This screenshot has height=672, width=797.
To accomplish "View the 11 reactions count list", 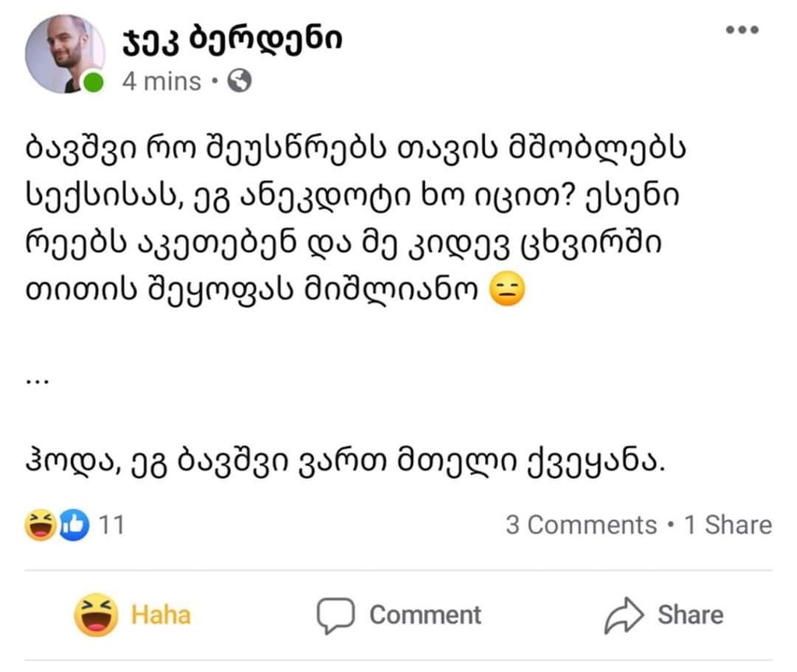I will click(112, 526).
